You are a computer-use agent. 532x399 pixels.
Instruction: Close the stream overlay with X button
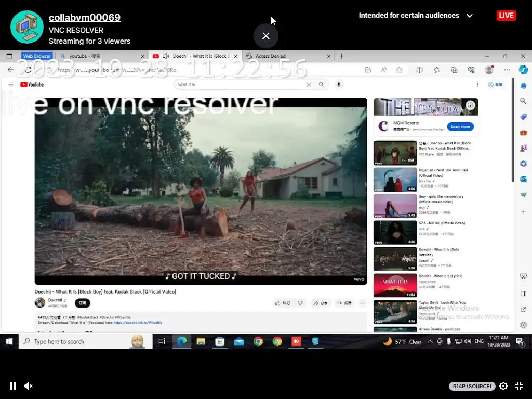click(266, 36)
